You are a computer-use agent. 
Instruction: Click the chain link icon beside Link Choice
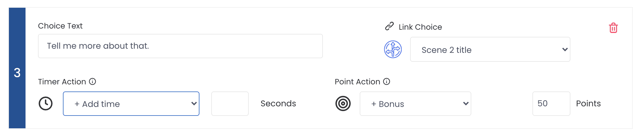point(389,26)
